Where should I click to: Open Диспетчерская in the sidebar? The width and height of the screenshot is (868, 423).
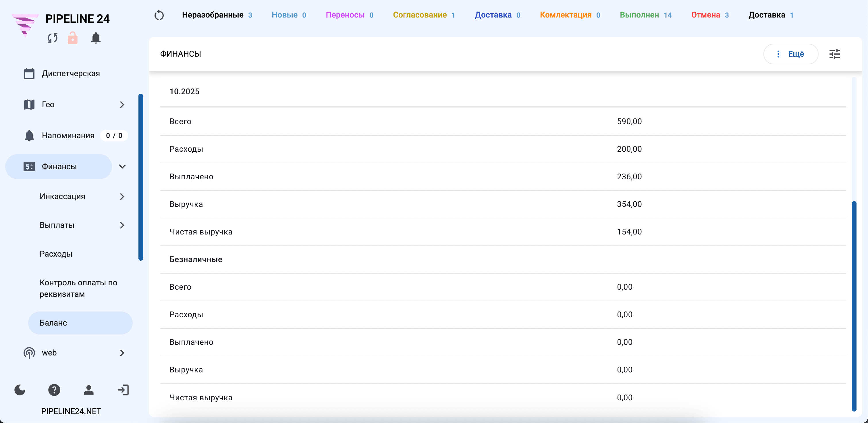71,74
